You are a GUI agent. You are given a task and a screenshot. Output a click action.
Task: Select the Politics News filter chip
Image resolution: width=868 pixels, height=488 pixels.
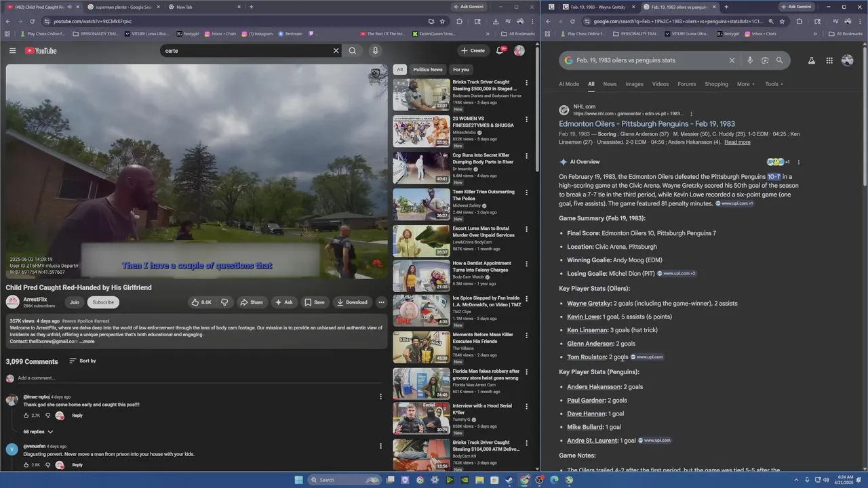pos(428,69)
